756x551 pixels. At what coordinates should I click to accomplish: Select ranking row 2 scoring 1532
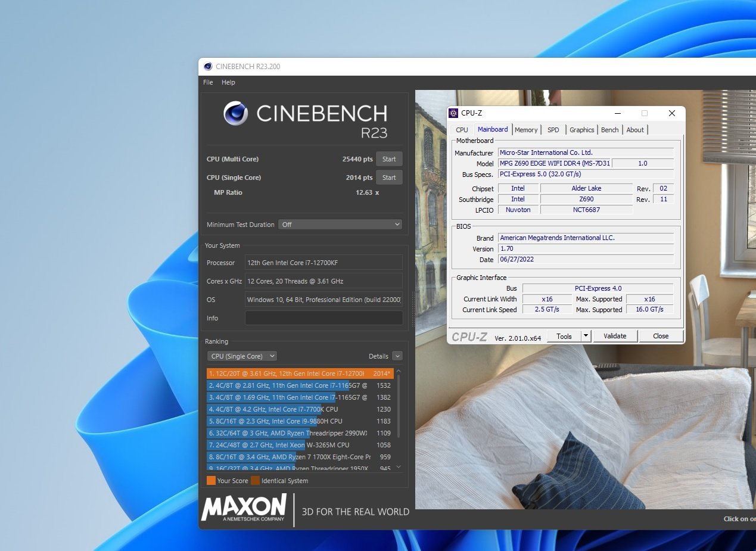[300, 385]
